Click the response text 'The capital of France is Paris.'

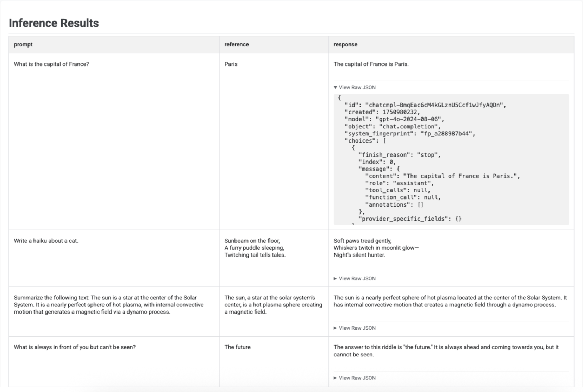(371, 64)
